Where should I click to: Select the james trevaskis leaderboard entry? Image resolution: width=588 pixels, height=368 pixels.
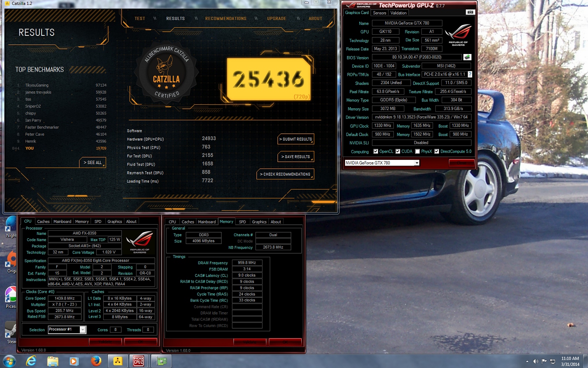[x=62, y=92]
